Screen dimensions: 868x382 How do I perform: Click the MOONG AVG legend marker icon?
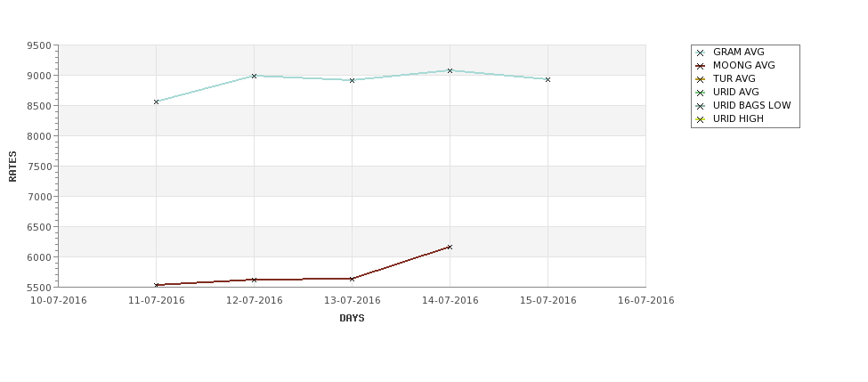[x=701, y=66]
